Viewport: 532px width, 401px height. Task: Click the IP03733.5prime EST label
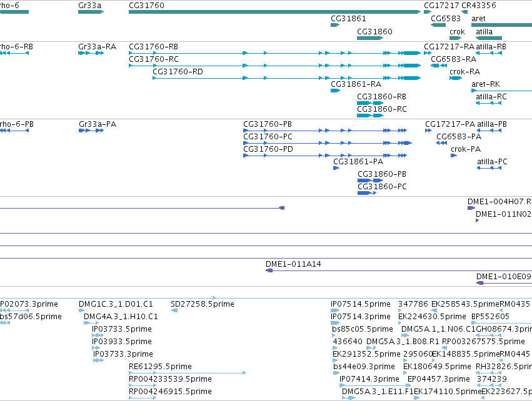122,329
